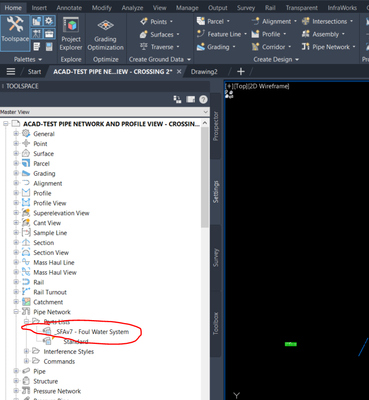Open the Points dropdown arrow
Screen dimensions: 369x400
pyautogui.click(x=171, y=22)
